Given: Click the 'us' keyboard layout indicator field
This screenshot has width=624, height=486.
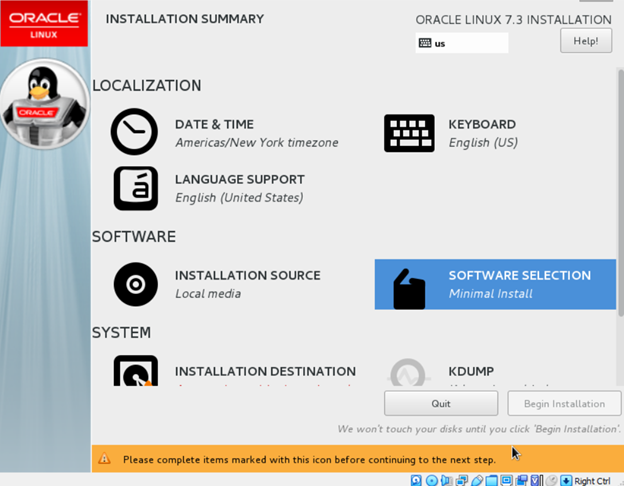Looking at the screenshot, I should tap(462, 43).
